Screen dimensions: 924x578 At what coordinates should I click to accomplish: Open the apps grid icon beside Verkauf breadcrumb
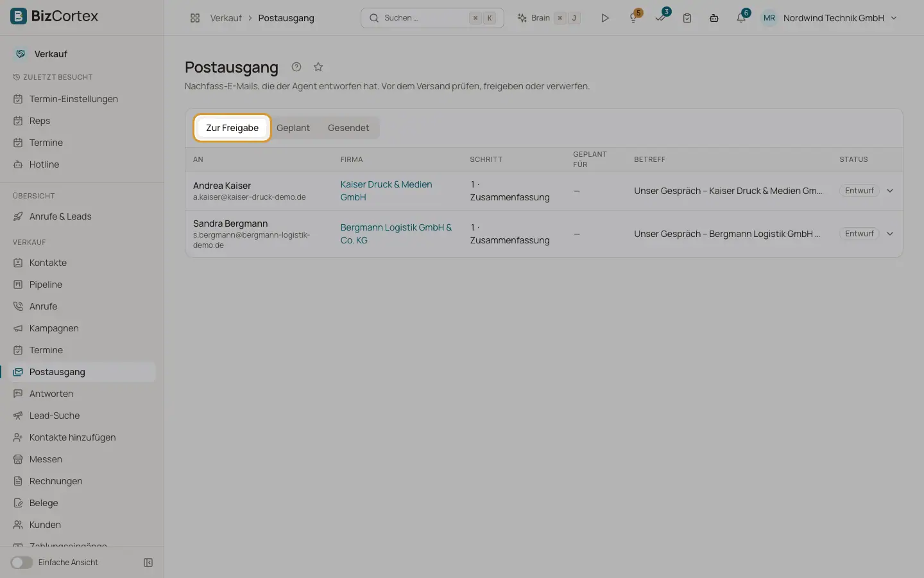(x=195, y=18)
